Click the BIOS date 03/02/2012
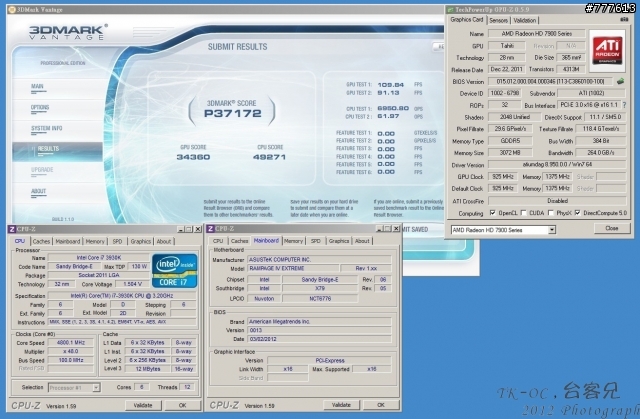Image resolution: width=640 pixels, height=419 pixels. pyautogui.click(x=320, y=339)
